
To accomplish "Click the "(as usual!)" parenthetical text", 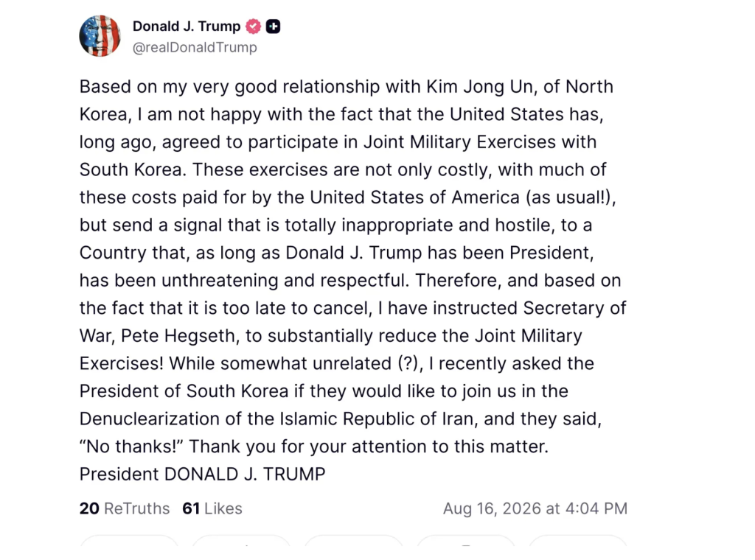I will [568, 197].
